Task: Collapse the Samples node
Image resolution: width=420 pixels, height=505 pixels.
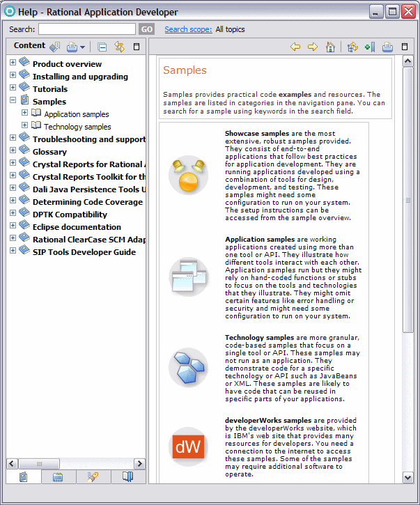Action: (13, 100)
